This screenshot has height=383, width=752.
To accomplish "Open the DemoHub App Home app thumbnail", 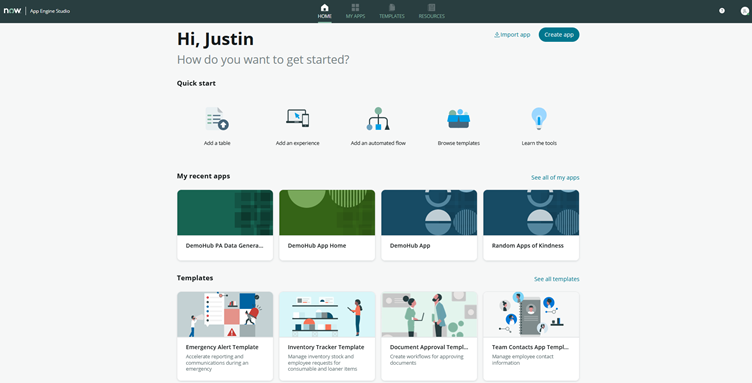I will coord(327,212).
